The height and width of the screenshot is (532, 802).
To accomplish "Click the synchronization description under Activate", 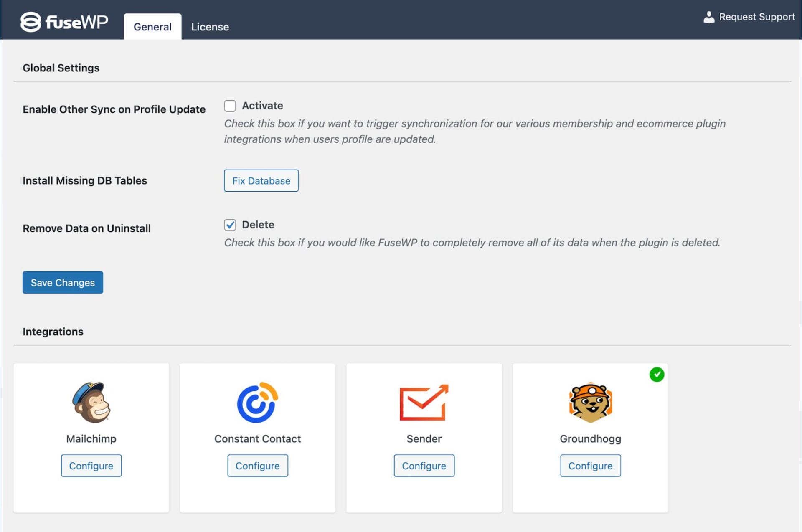I will coord(475,132).
